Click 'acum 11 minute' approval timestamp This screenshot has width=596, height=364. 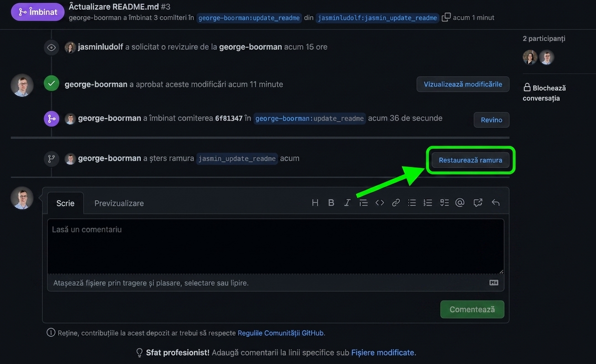pos(255,84)
